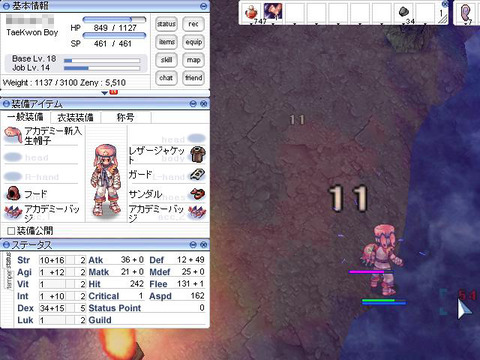The height and width of the screenshot is (360, 480).
Task: Click the Zeny : 5,510 text
Action: [103, 83]
